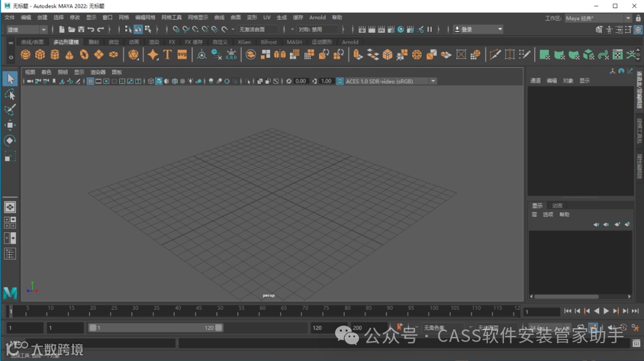This screenshot has height=361, width=644.
Task: Activate the Paint Selection tool
Action: (x=10, y=110)
